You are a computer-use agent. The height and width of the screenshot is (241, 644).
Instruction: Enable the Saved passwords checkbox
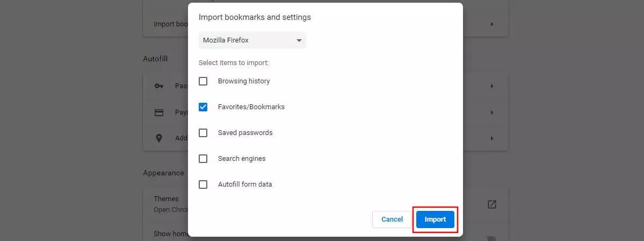pos(203,133)
